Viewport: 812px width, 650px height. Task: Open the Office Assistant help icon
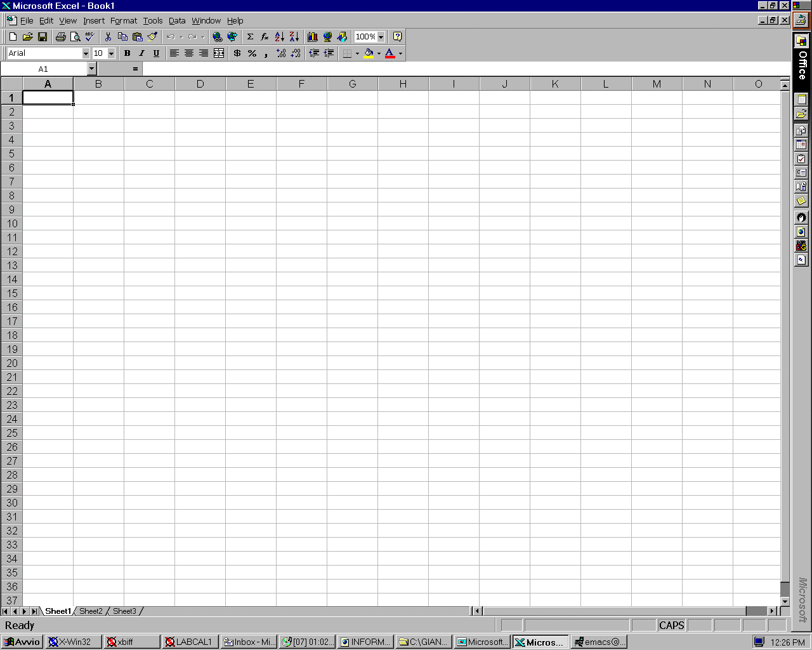pos(398,37)
